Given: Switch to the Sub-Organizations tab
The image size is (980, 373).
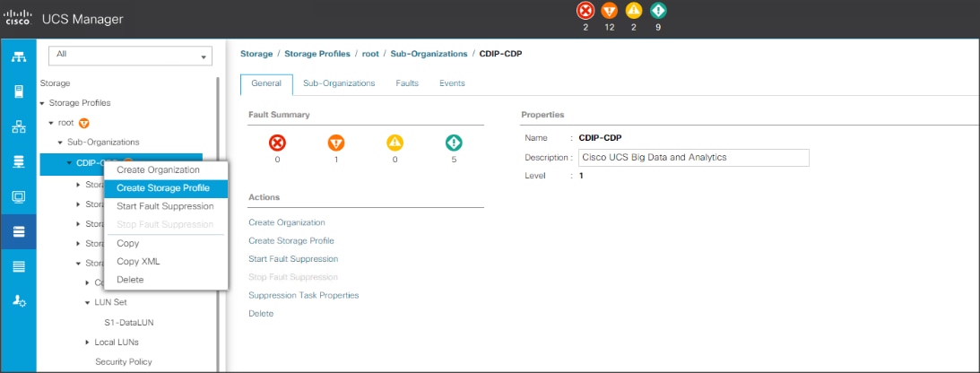Looking at the screenshot, I should point(339,83).
